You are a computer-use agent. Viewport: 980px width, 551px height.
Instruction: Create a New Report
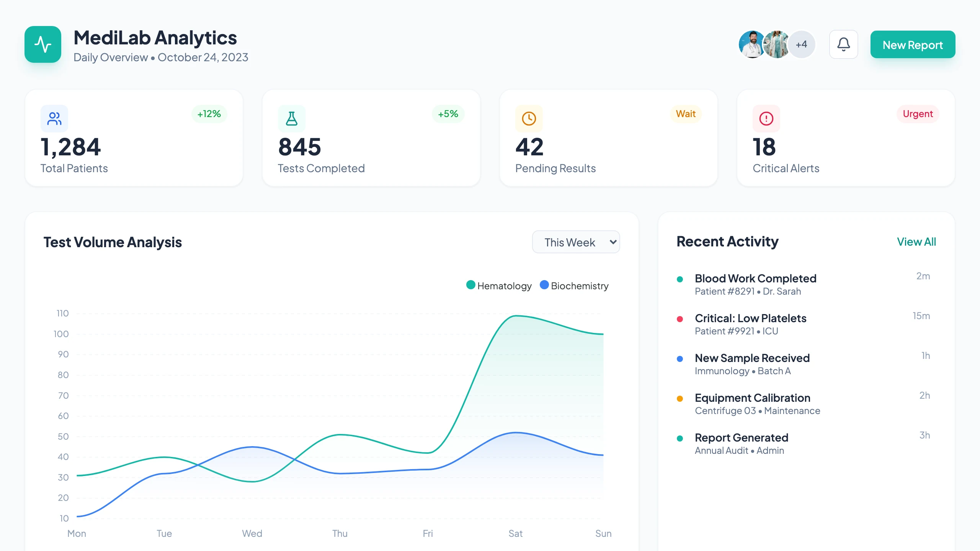point(913,44)
